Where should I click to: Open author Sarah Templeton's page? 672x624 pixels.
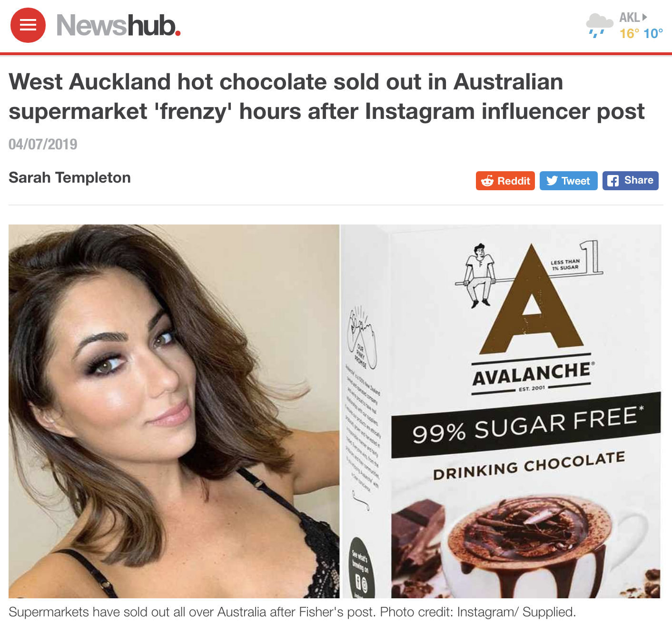coord(69,177)
